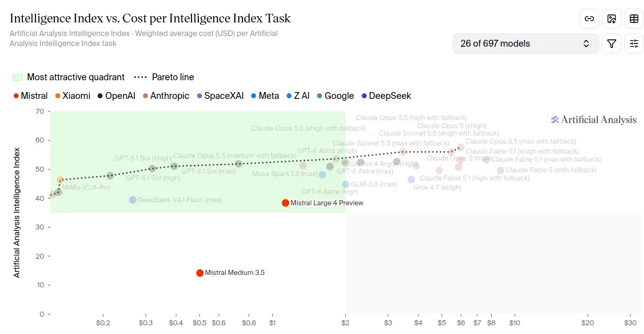Click the Xiaomi legend item

pyautogui.click(x=73, y=96)
